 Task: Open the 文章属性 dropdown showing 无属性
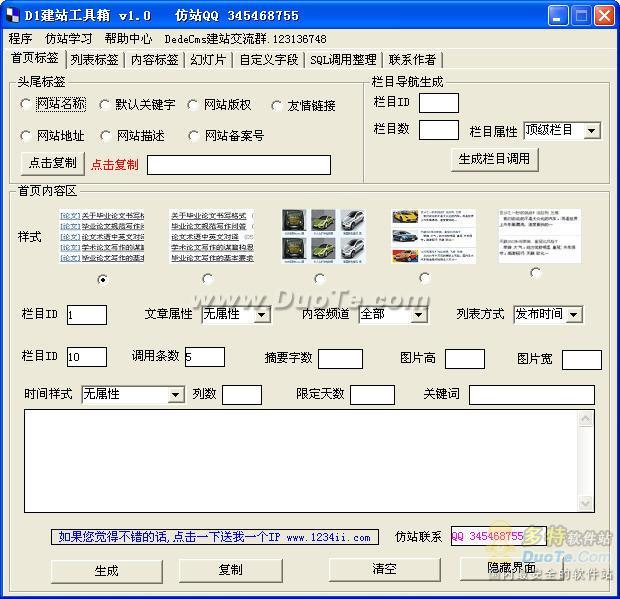pos(236,315)
